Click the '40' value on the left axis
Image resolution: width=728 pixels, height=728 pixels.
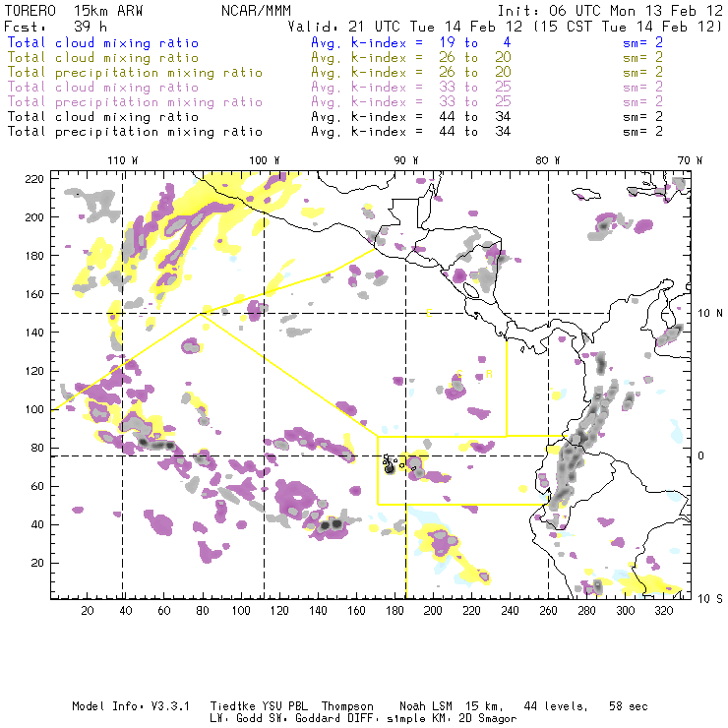38,524
